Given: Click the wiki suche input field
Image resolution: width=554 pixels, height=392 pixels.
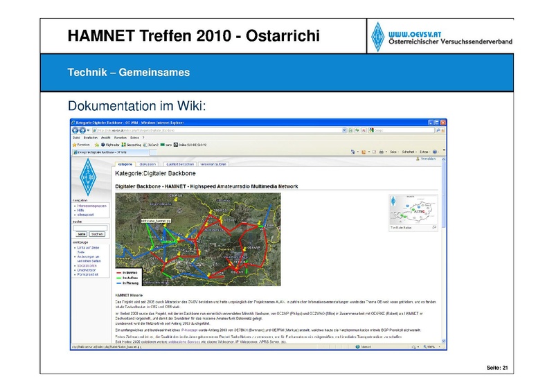Looking at the screenshot, I should tap(90, 228).
